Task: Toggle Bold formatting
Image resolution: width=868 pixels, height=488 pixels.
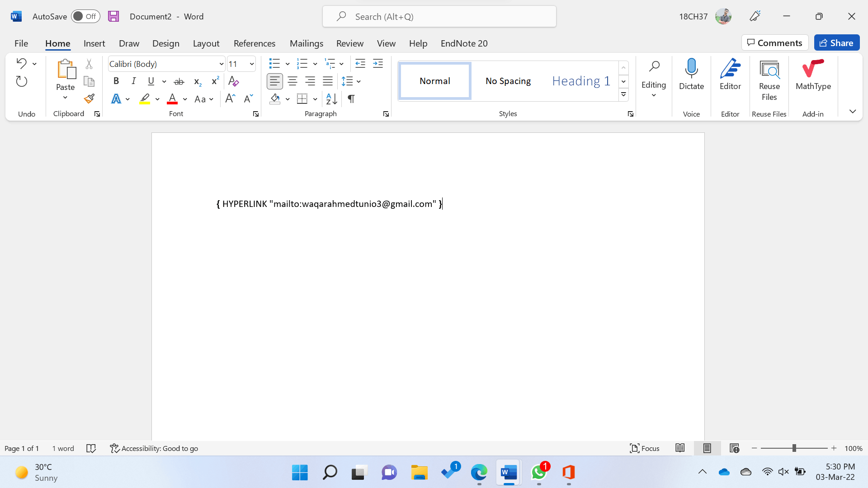Action: click(x=116, y=81)
